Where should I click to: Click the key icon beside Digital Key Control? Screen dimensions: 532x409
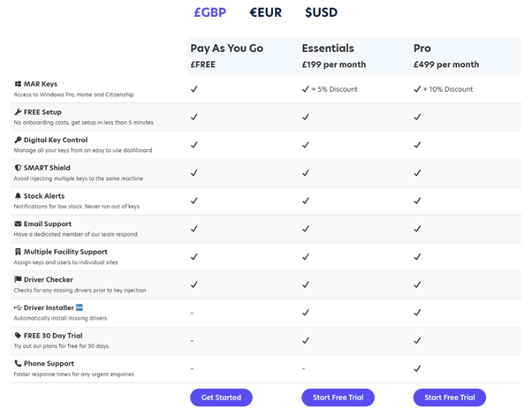click(x=18, y=140)
